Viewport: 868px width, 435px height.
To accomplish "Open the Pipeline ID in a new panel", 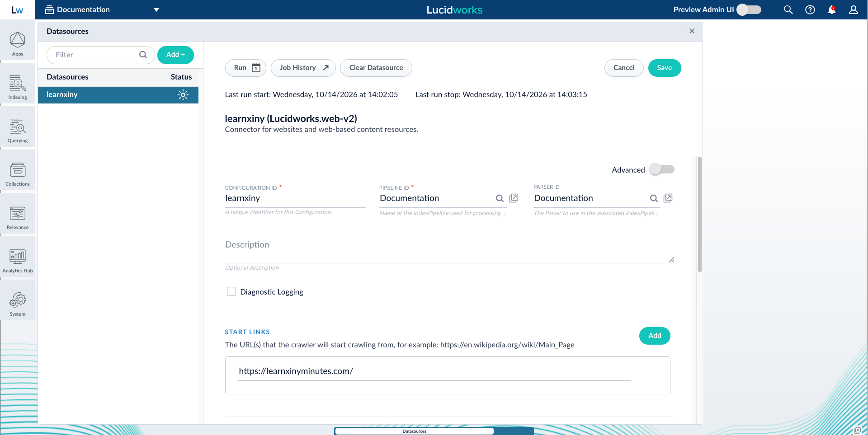I will tap(514, 198).
